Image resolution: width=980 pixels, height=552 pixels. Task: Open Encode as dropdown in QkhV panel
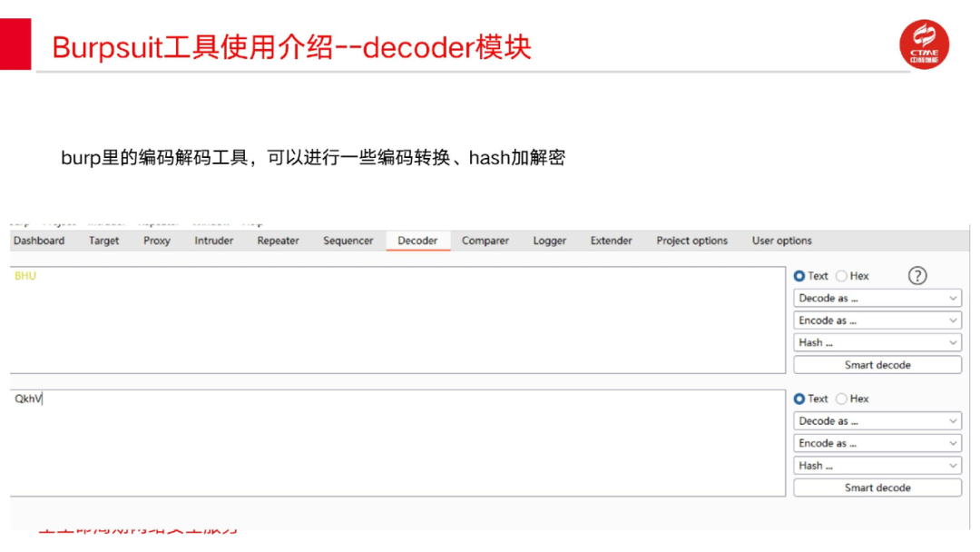click(x=877, y=443)
